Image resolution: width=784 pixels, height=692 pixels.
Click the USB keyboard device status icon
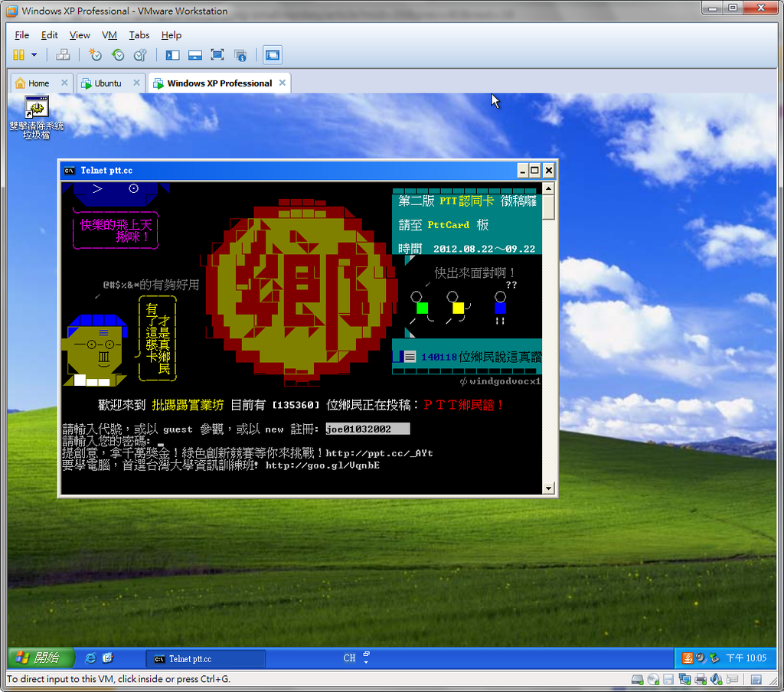click(732, 680)
